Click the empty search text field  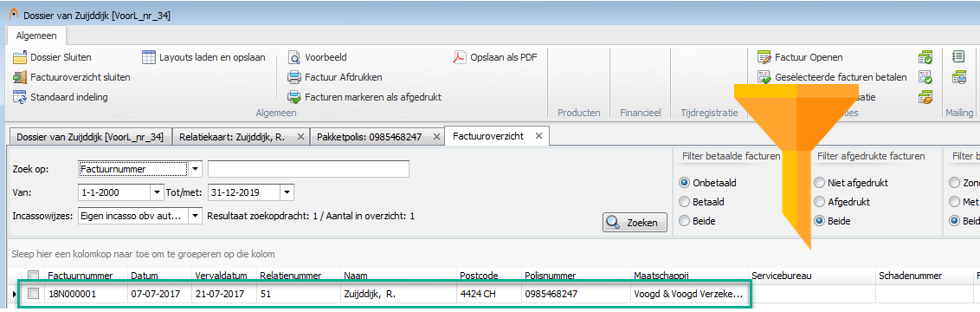(309, 169)
